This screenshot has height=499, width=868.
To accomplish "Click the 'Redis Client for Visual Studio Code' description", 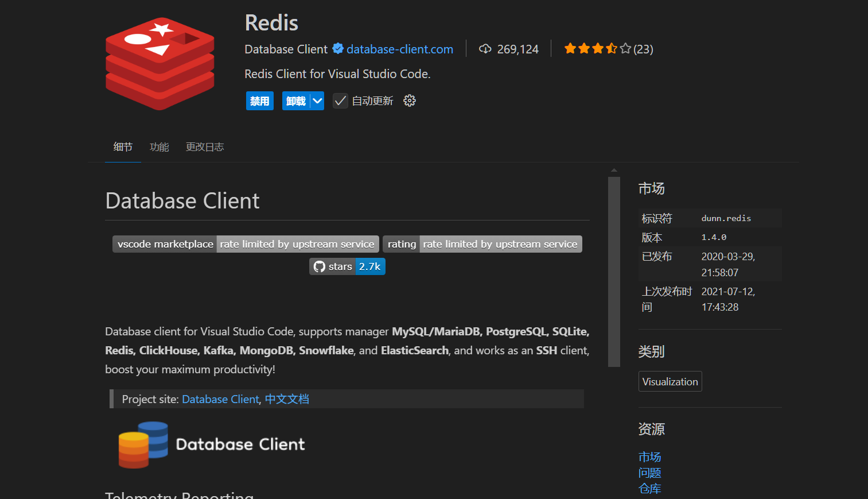I will coord(337,74).
